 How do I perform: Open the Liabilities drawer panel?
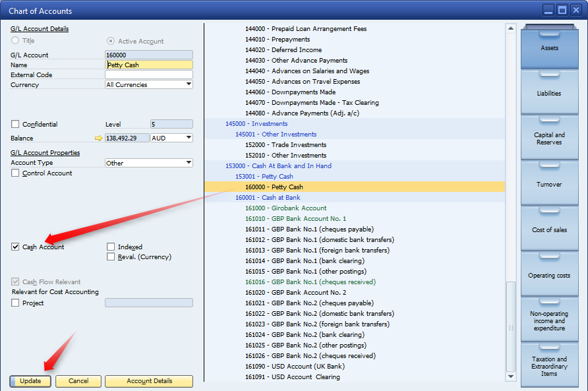pyautogui.click(x=550, y=92)
